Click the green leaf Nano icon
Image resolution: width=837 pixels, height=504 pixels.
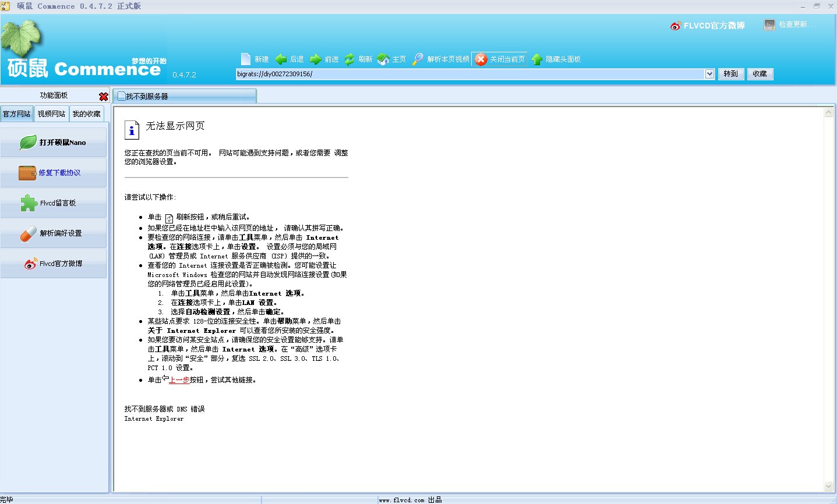(x=28, y=142)
